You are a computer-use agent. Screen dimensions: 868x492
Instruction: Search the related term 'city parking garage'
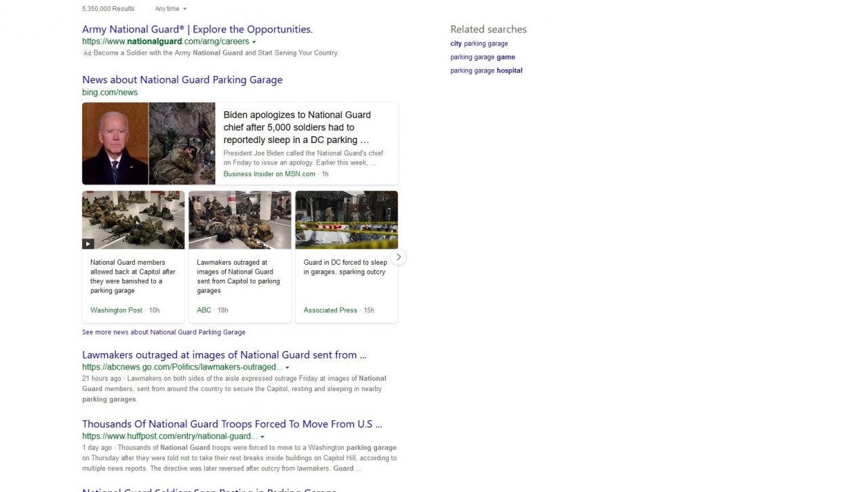pyautogui.click(x=479, y=43)
